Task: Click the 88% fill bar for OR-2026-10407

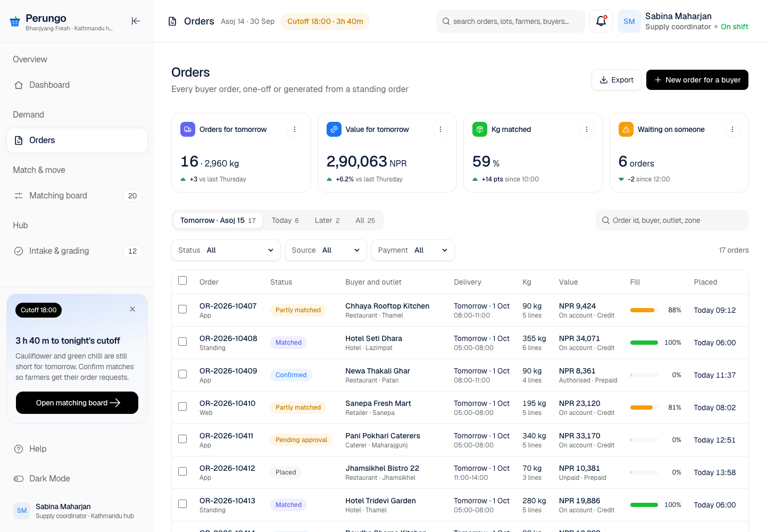Action: pyautogui.click(x=644, y=310)
